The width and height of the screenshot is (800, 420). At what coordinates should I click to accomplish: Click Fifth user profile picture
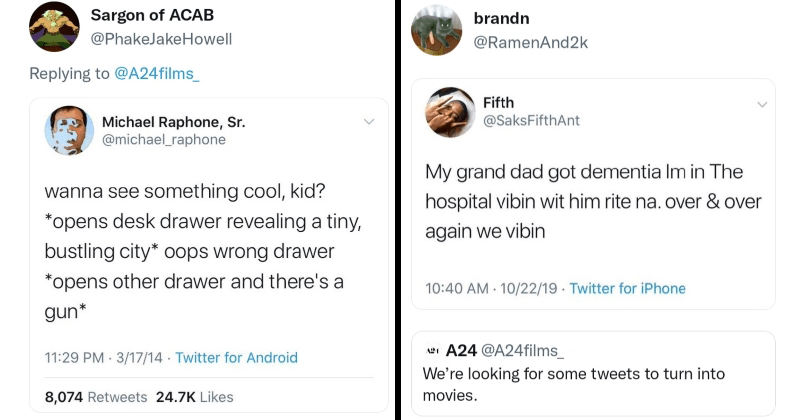[450, 112]
